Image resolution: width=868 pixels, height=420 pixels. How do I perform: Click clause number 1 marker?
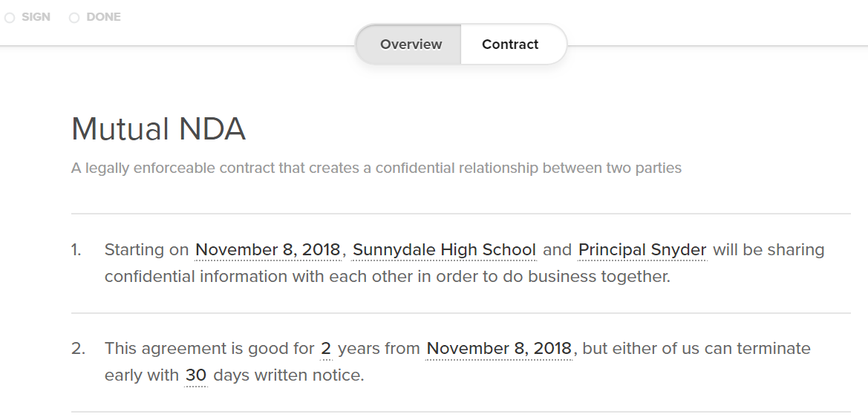point(76,249)
